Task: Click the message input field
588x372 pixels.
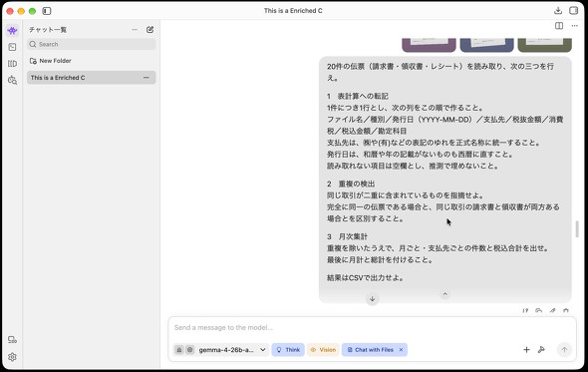Action: click(372, 328)
